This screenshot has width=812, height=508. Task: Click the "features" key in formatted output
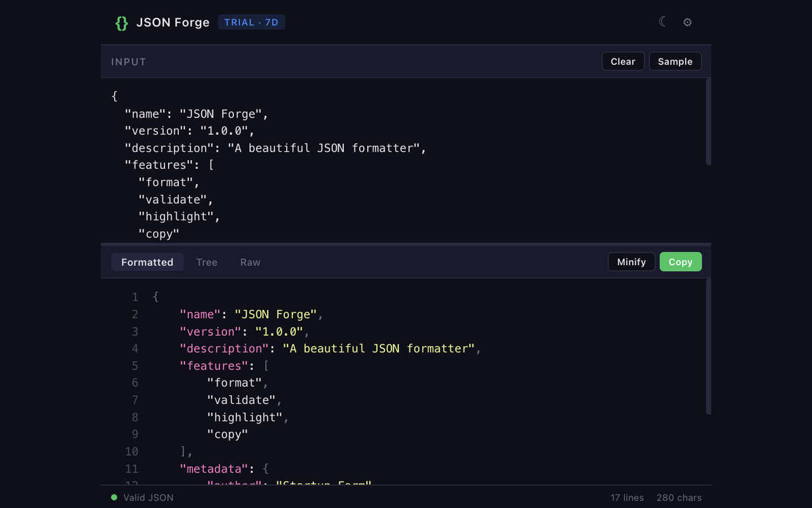214,366
